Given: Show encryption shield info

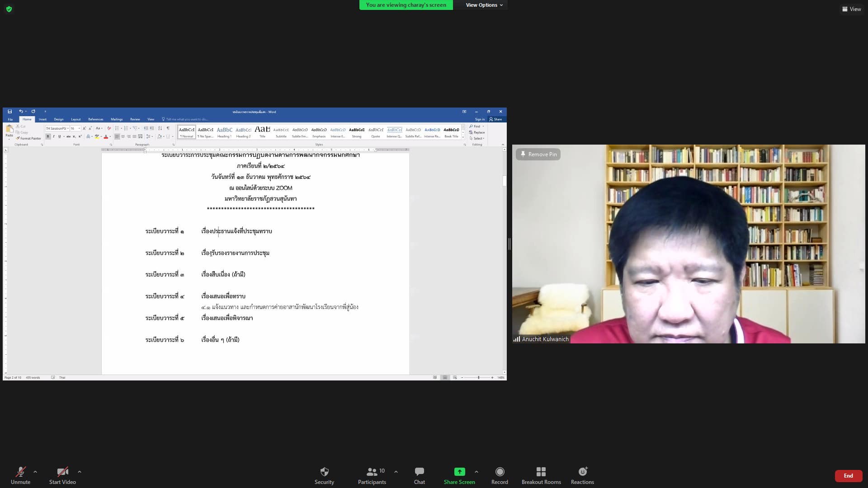Looking at the screenshot, I should click(9, 9).
